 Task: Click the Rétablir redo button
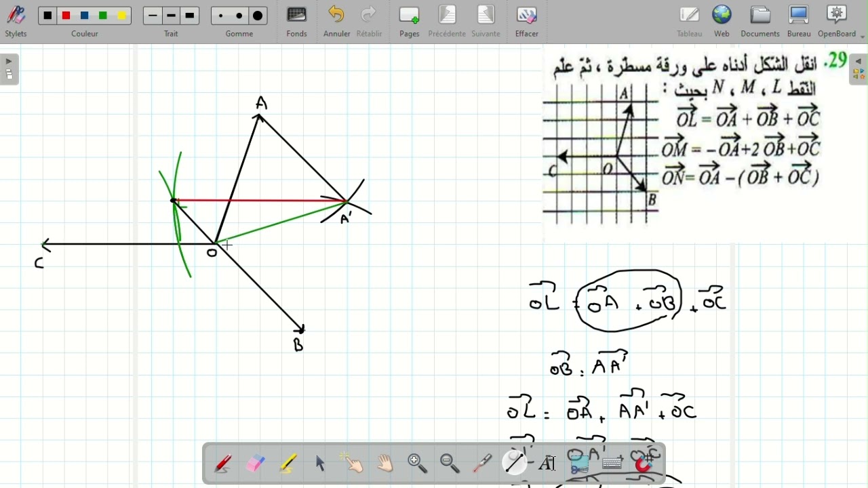pos(370,22)
